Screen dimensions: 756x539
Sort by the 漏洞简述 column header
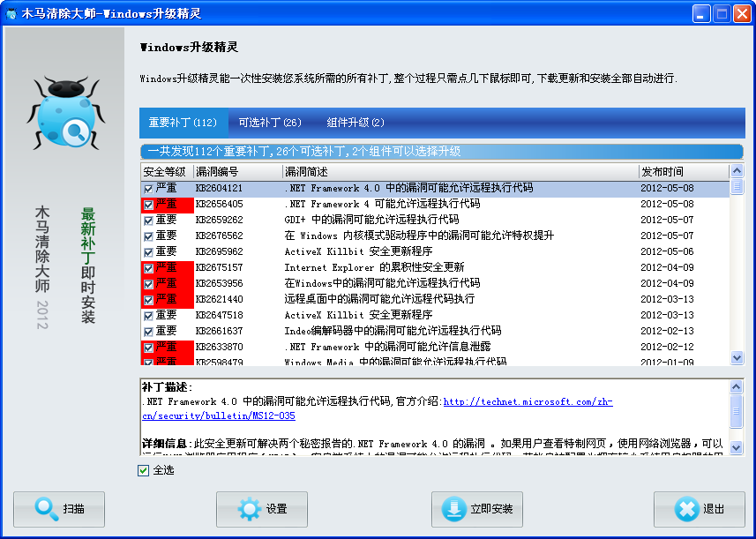click(x=460, y=172)
